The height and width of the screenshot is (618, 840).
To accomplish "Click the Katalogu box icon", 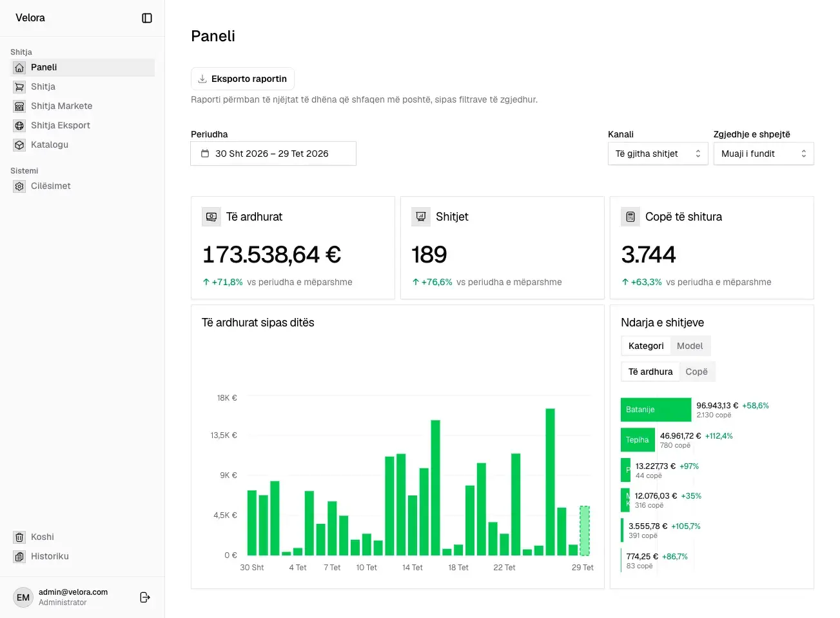I will tap(19, 145).
